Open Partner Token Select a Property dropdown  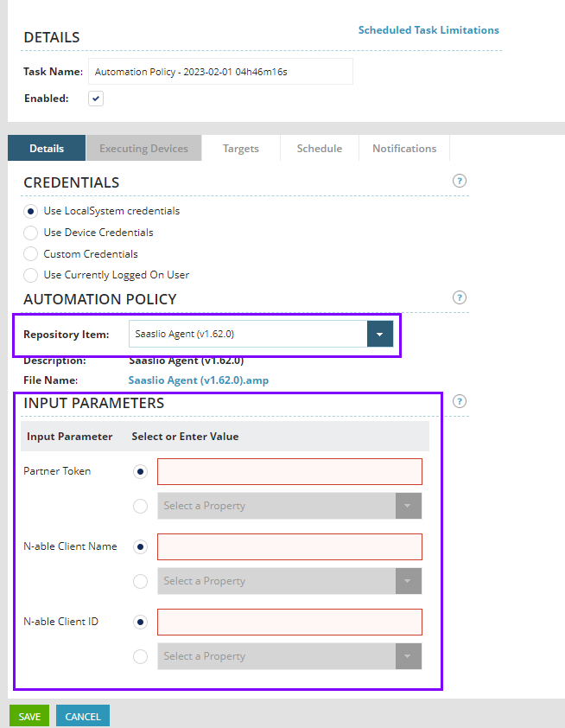pos(289,506)
